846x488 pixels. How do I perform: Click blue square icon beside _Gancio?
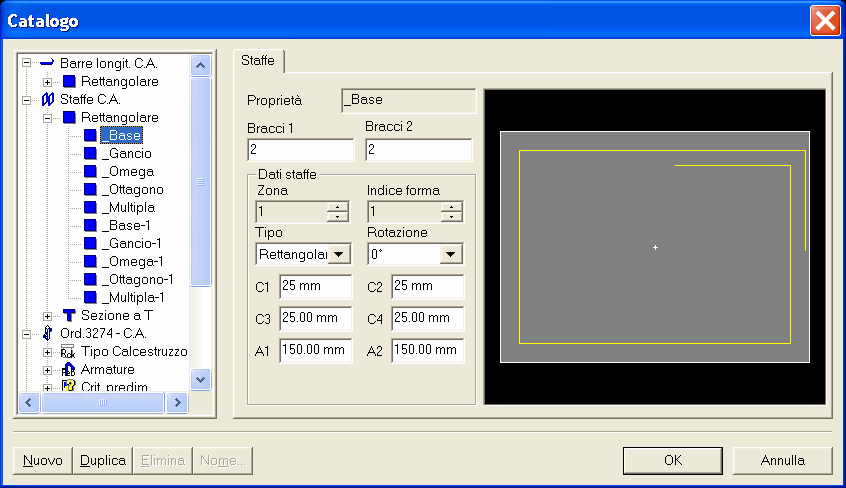click(90, 153)
